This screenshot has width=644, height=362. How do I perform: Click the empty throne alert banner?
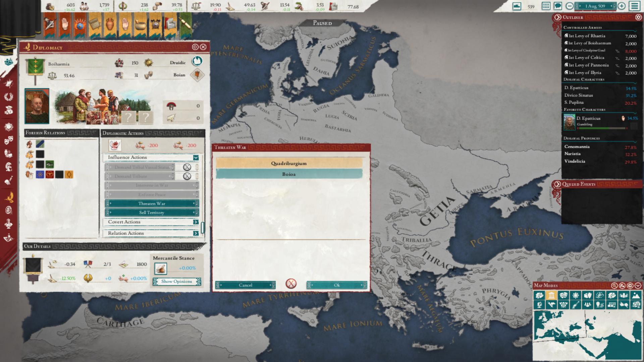pyautogui.click(x=170, y=24)
